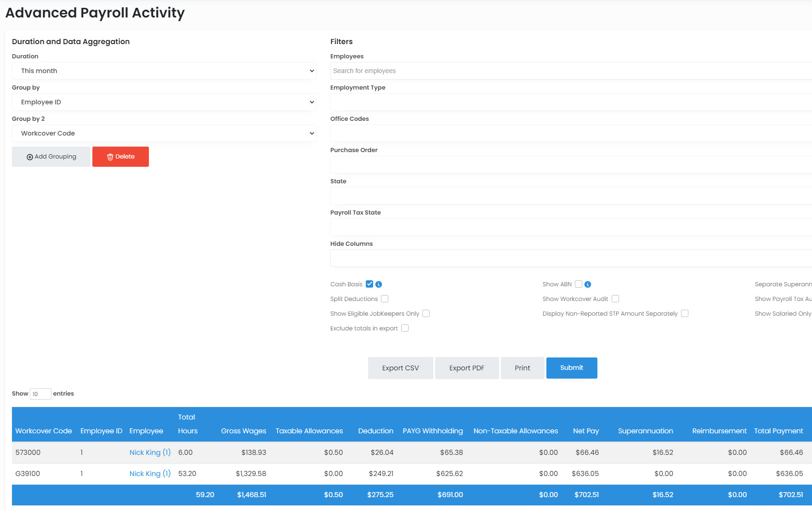Submit the payroll report
The width and height of the screenshot is (812, 510).
[x=571, y=368]
